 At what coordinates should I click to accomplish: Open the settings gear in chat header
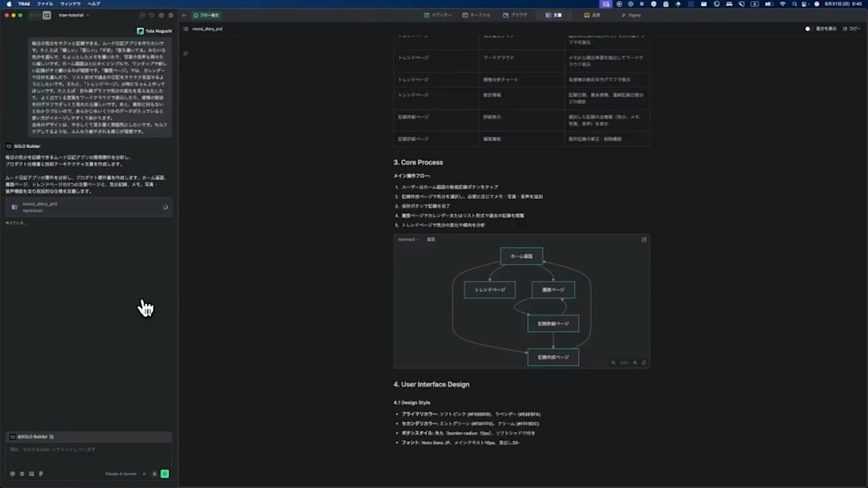click(161, 14)
